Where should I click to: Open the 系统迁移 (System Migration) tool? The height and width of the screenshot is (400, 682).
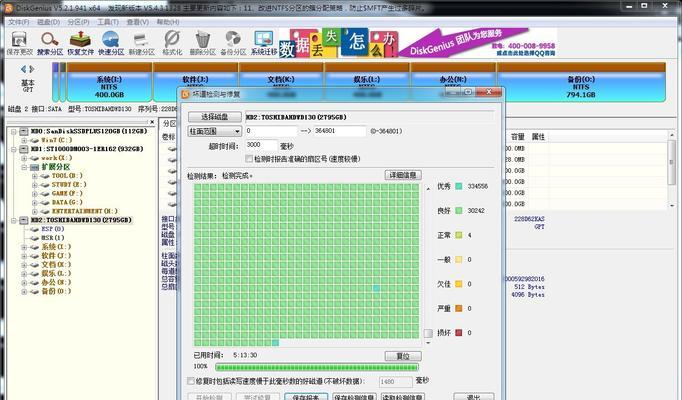pos(264,43)
